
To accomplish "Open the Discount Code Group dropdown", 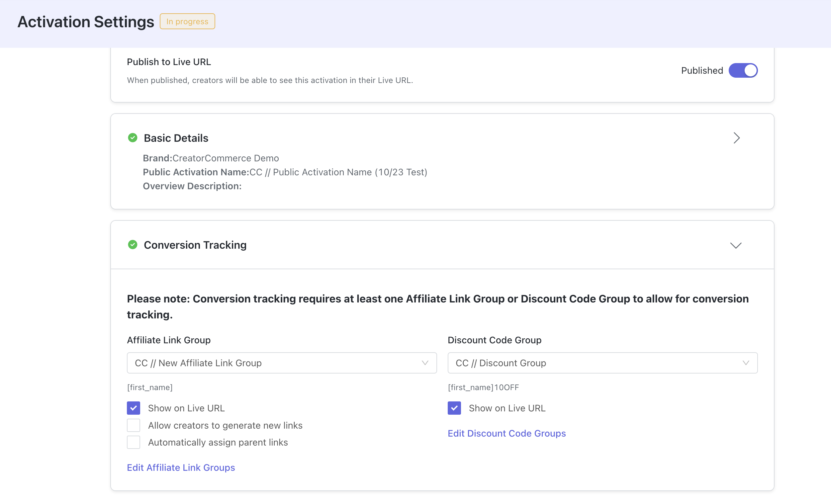I will [602, 363].
